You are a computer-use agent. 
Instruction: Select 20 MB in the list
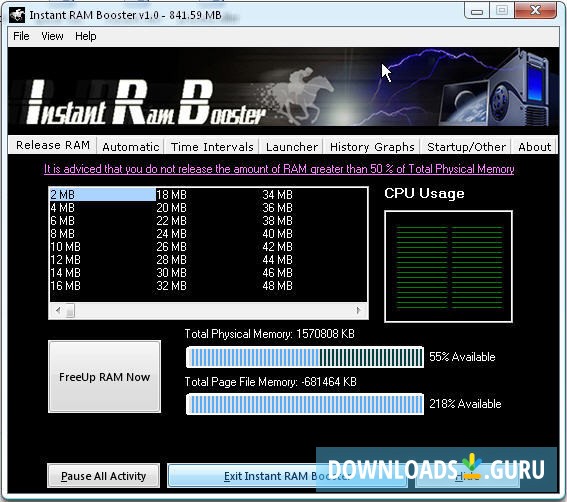[171, 208]
